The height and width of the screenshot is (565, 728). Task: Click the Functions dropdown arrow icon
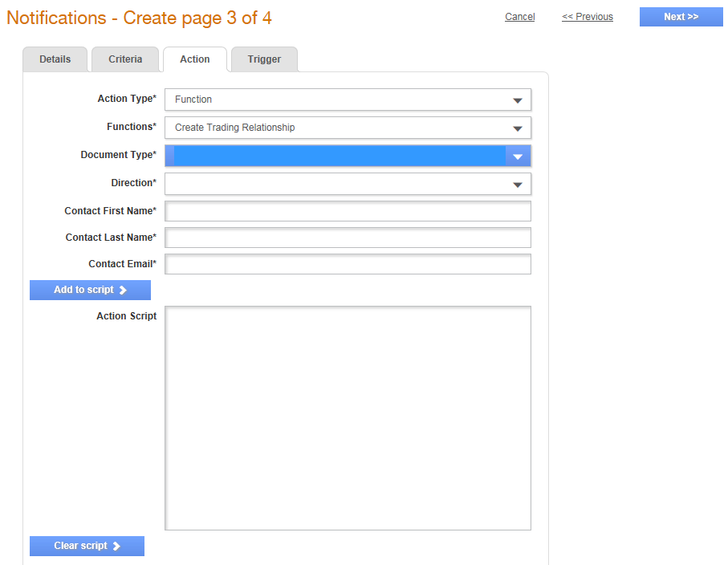(x=518, y=128)
